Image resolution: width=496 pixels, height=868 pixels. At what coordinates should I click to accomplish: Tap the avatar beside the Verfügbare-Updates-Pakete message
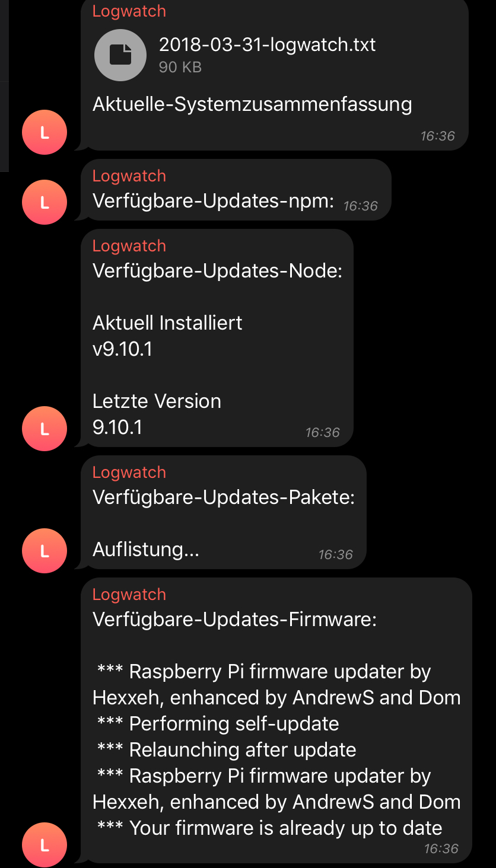tap(44, 551)
